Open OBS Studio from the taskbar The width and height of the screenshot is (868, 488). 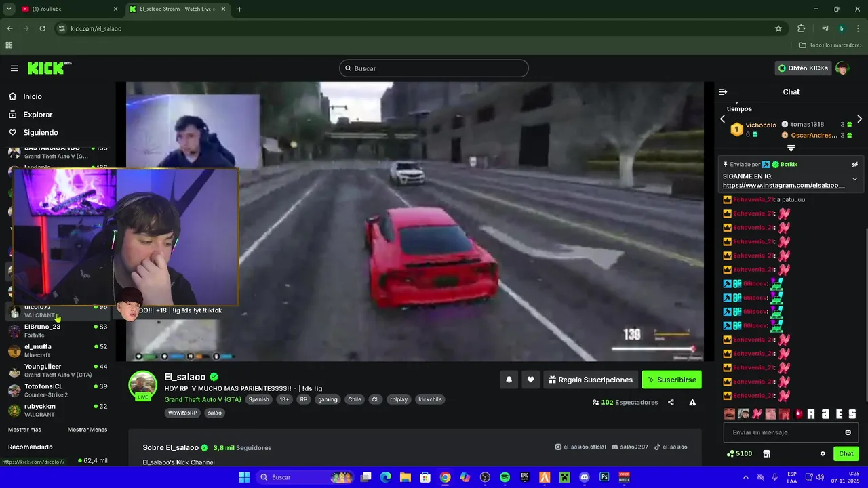(x=485, y=477)
